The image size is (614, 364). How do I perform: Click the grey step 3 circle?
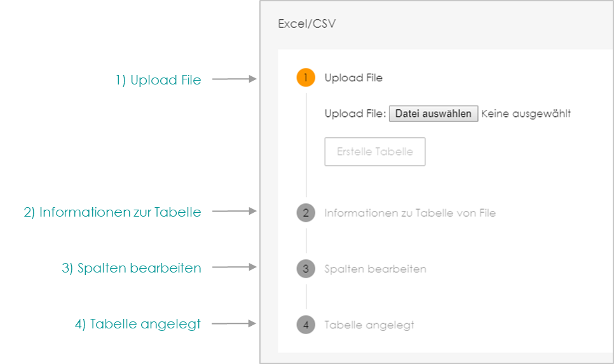[306, 269]
